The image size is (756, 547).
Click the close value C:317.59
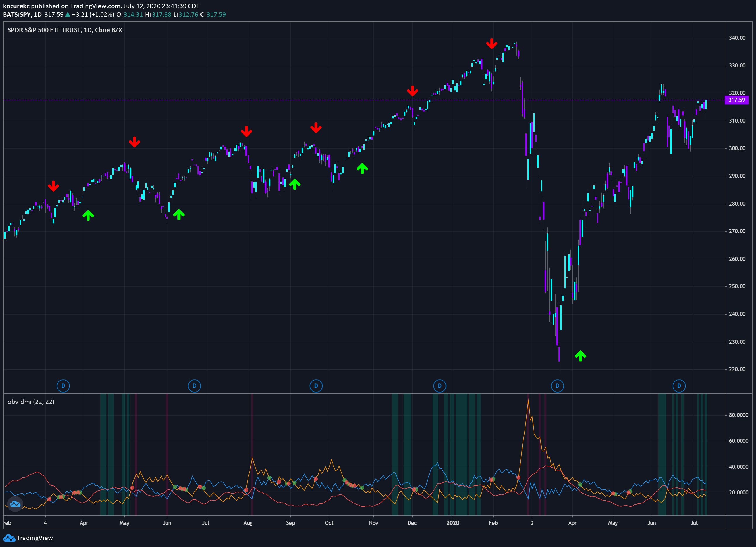(213, 14)
